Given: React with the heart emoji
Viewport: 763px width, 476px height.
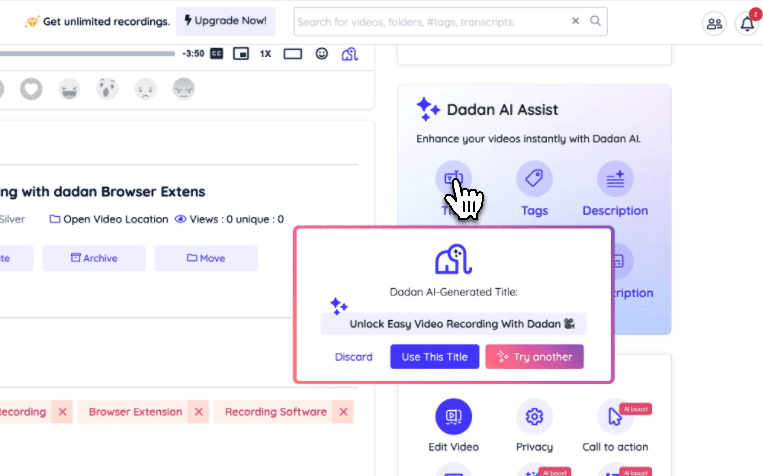Looking at the screenshot, I should [31, 89].
